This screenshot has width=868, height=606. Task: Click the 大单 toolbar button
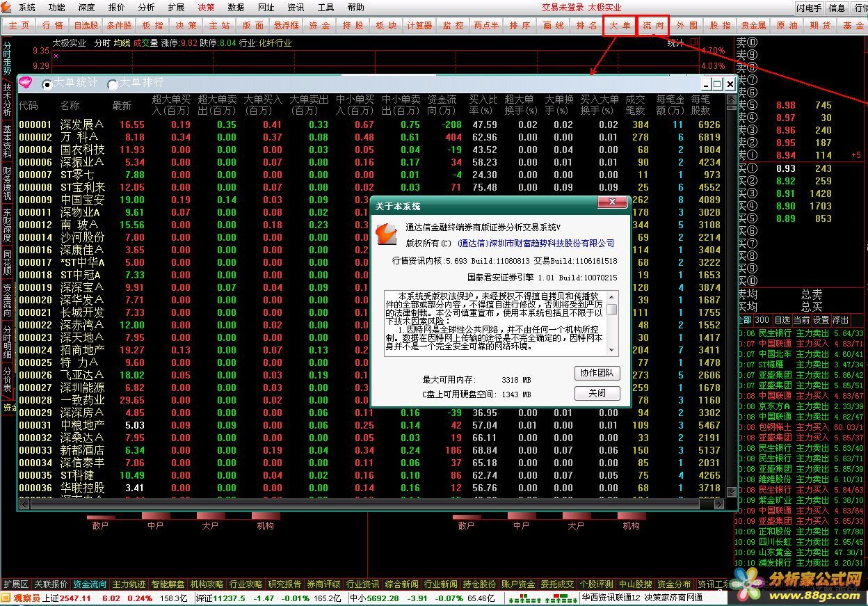[x=619, y=25]
